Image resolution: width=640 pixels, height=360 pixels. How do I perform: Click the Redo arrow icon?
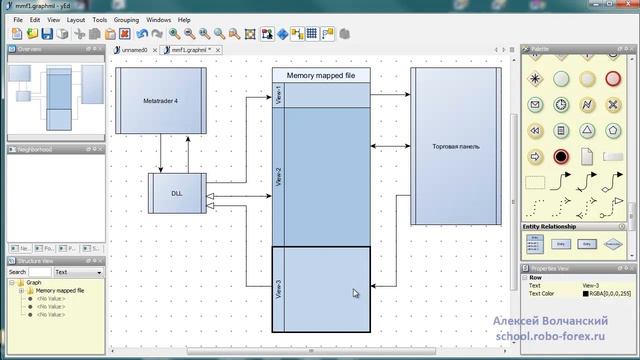(x=157, y=34)
